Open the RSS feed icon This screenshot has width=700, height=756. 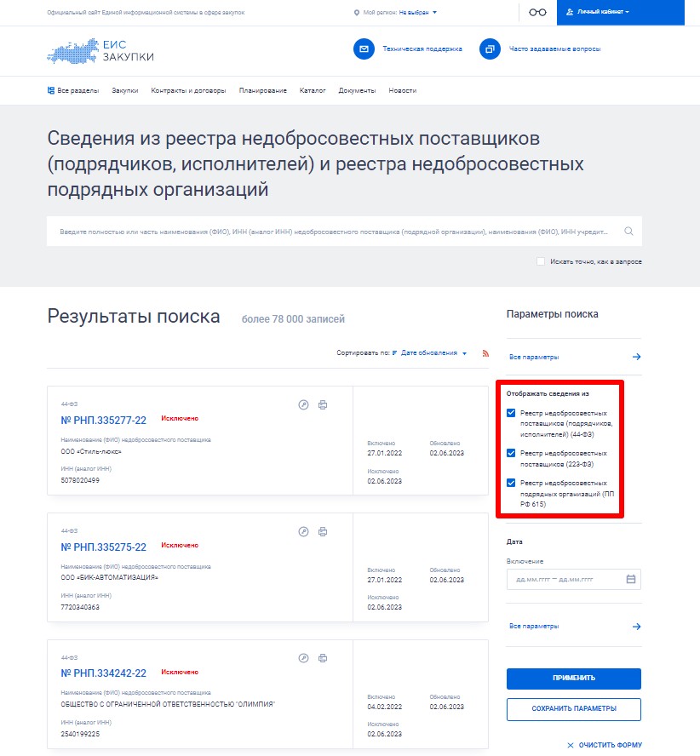[485, 353]
